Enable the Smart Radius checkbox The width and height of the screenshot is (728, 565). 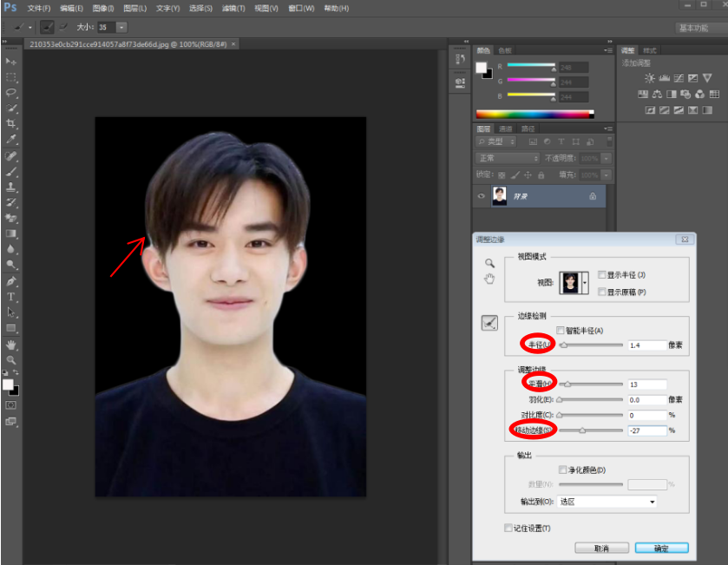point(559,329)
